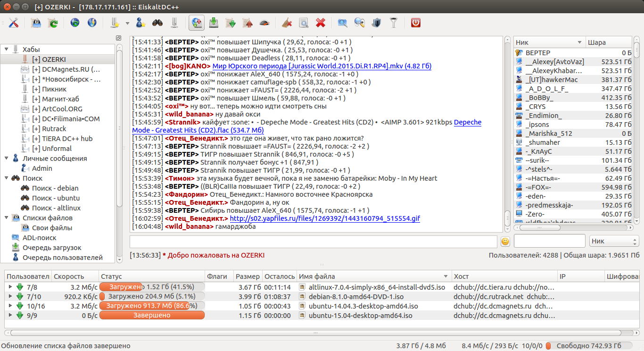
Task: Click the debian download progress bar
Action: [x=152, y=297]
